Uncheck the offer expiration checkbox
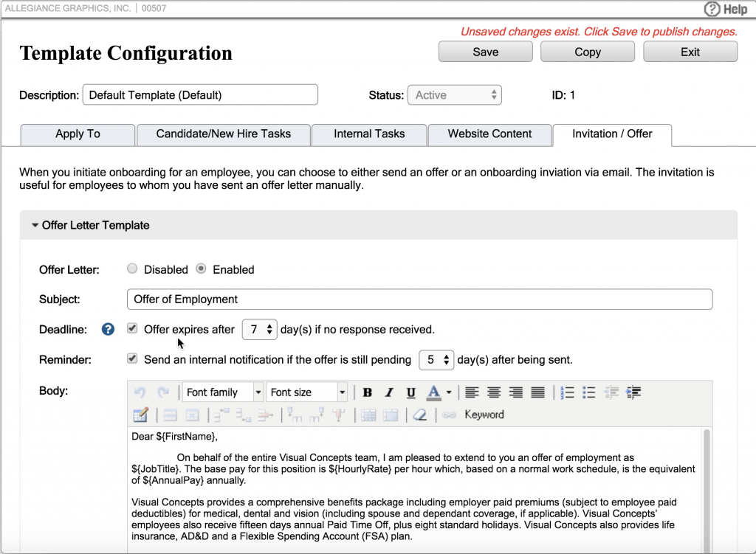 (x=131, y=328)
